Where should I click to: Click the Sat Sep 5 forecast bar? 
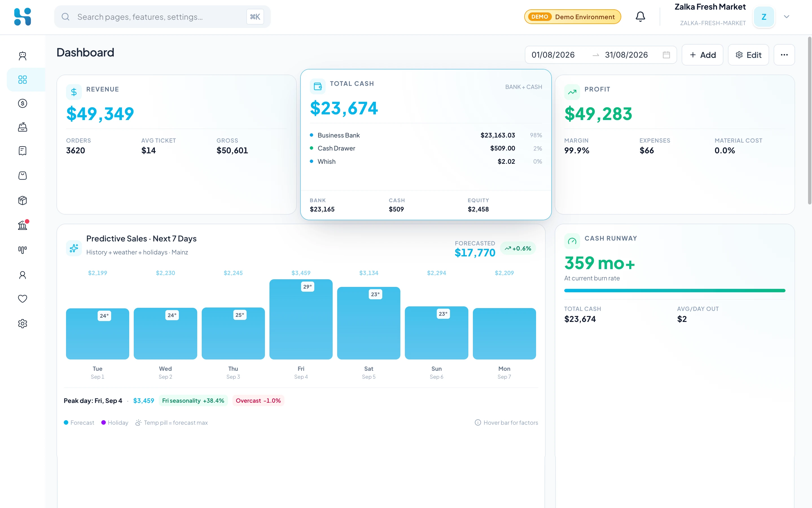pyautogui.click(x=368, y=323)
